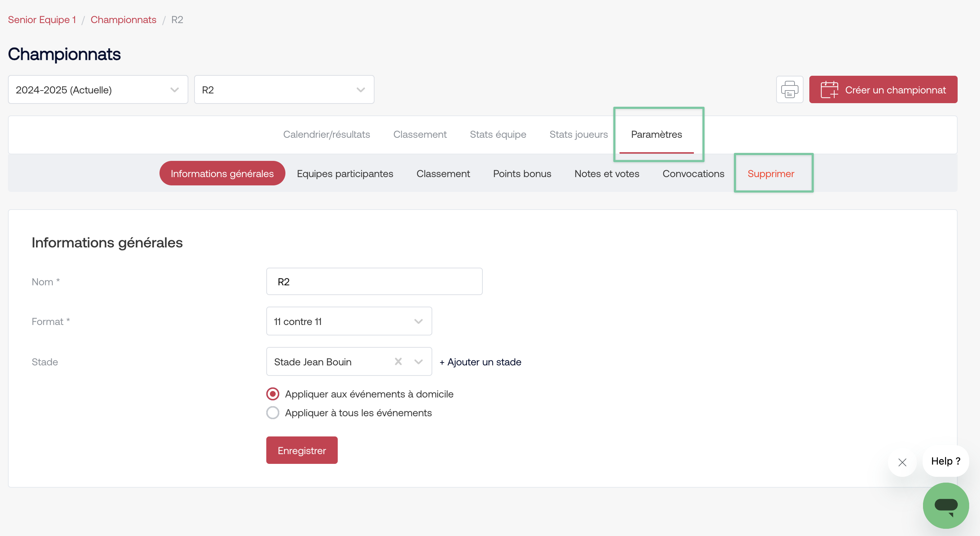Open the Classement settings sub-tab
This screenshot has height=536, width=980.
click(x=443, y=173)
